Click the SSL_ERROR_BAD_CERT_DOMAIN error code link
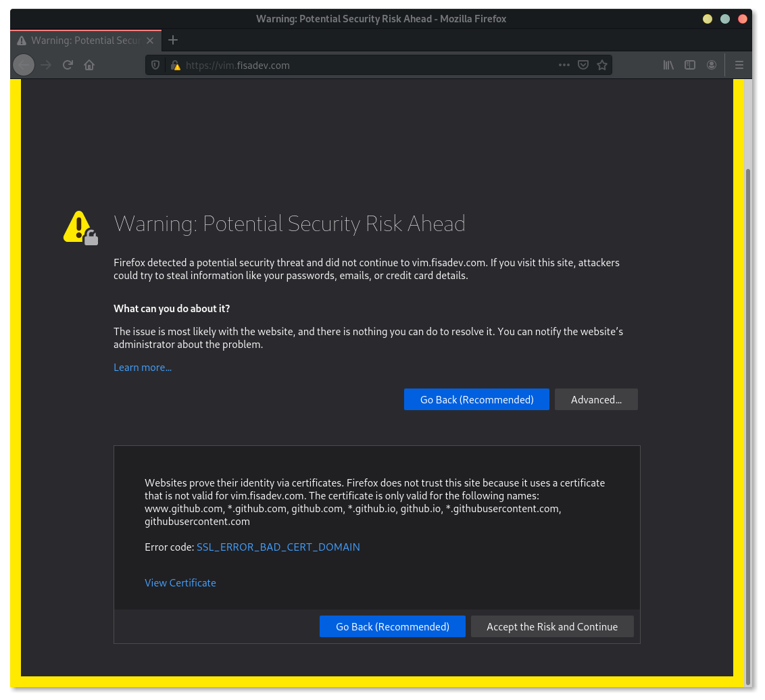The image size is (765, 700). 278,547
